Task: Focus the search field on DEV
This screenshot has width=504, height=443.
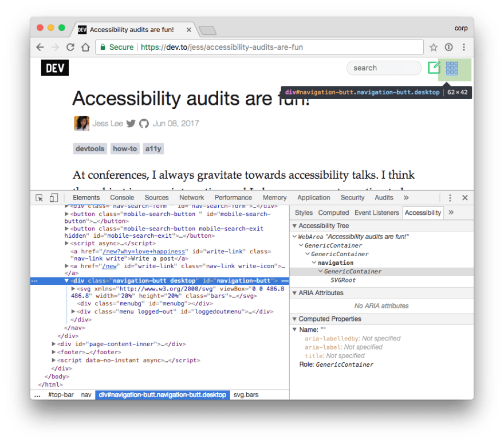Action: [x=384, y=68]
